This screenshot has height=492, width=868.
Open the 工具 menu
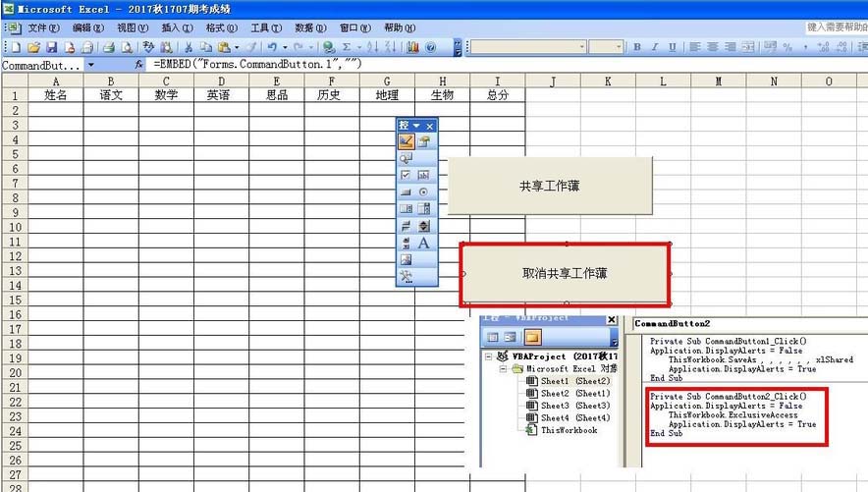(x=266, y=27)
